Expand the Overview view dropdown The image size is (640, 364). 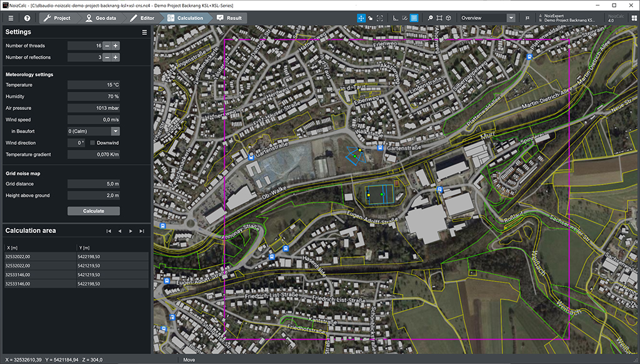511,18
